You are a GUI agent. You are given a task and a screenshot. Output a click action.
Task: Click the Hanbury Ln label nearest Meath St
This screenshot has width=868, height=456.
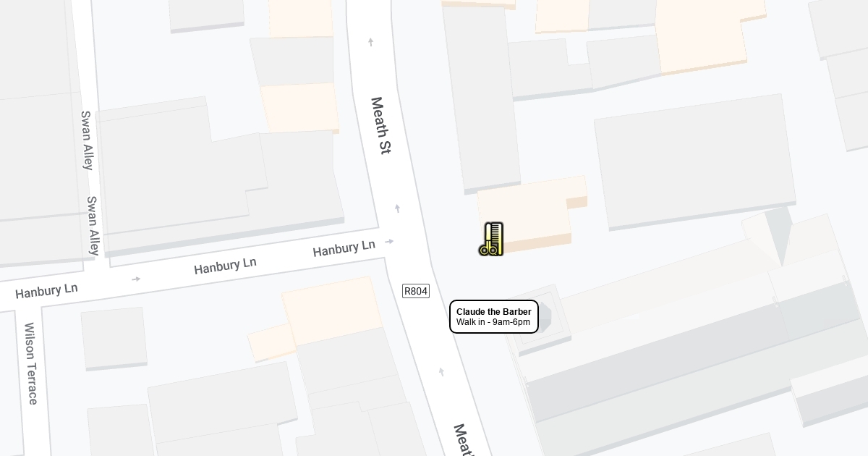pyautogui.click(x=344, y=248)
